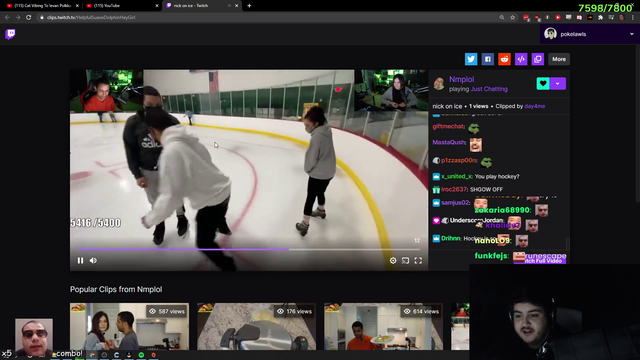The width and height of the screenshot is (640, 360).
Task: Click giftmechat username in chat
Action: (448, 126)
